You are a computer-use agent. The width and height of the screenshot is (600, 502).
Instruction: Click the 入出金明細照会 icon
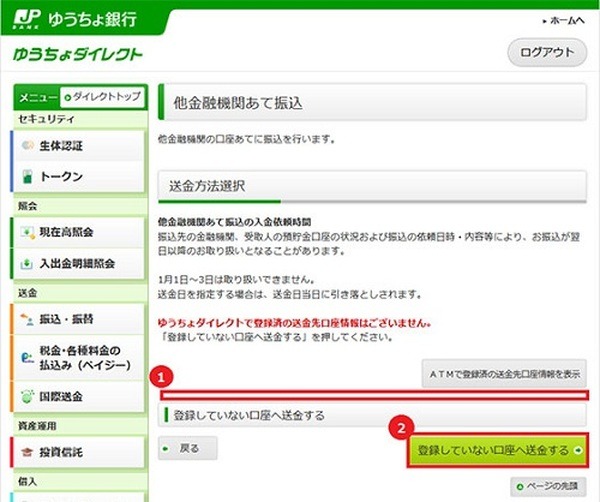pos(26,264)
